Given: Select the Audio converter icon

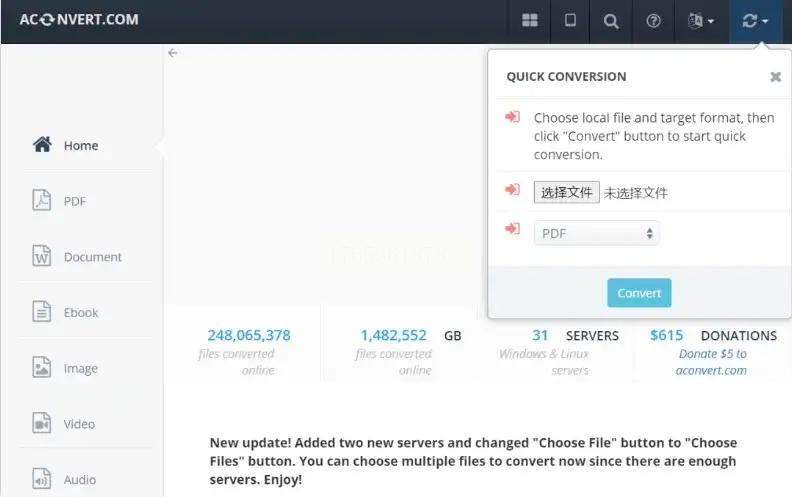Looking at the screenshot, I should [x=42, y=478].
